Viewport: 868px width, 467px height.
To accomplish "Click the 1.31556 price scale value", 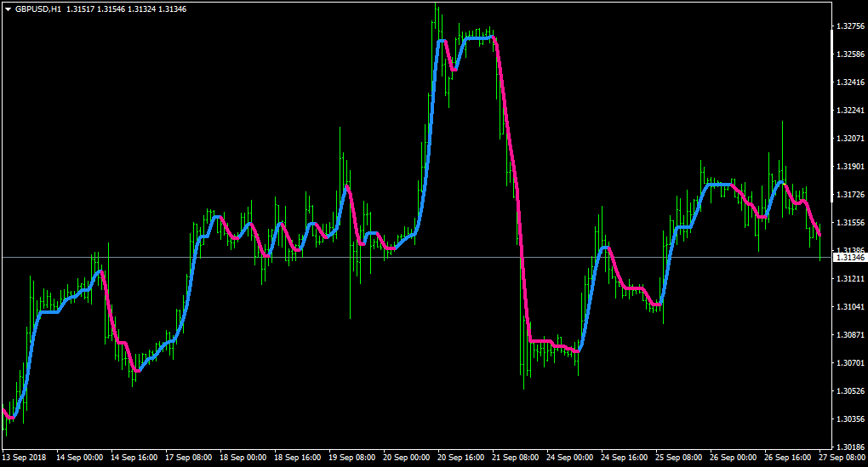I will coord(850,222).
